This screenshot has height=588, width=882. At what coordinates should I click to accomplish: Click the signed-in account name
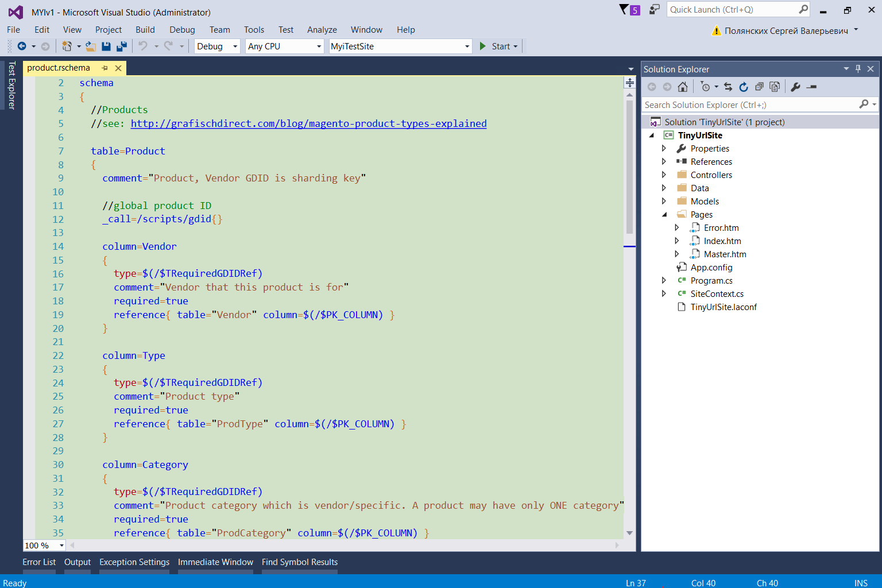coord(786,31)
